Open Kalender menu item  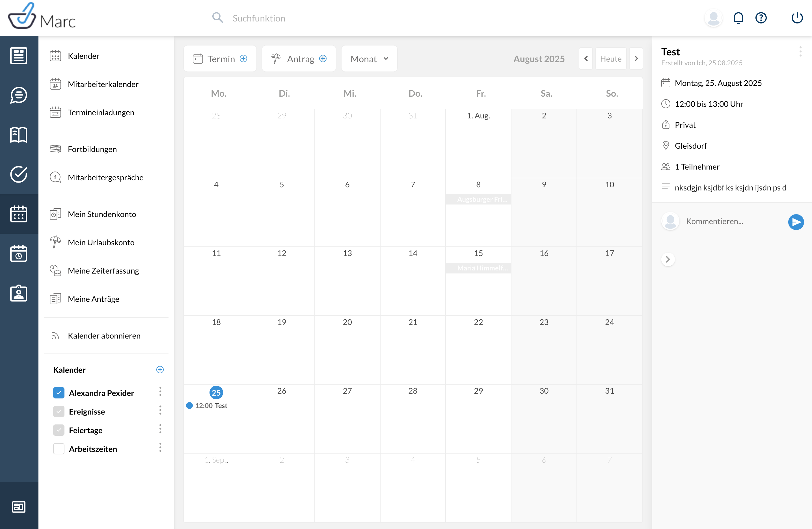coord(106,56)
